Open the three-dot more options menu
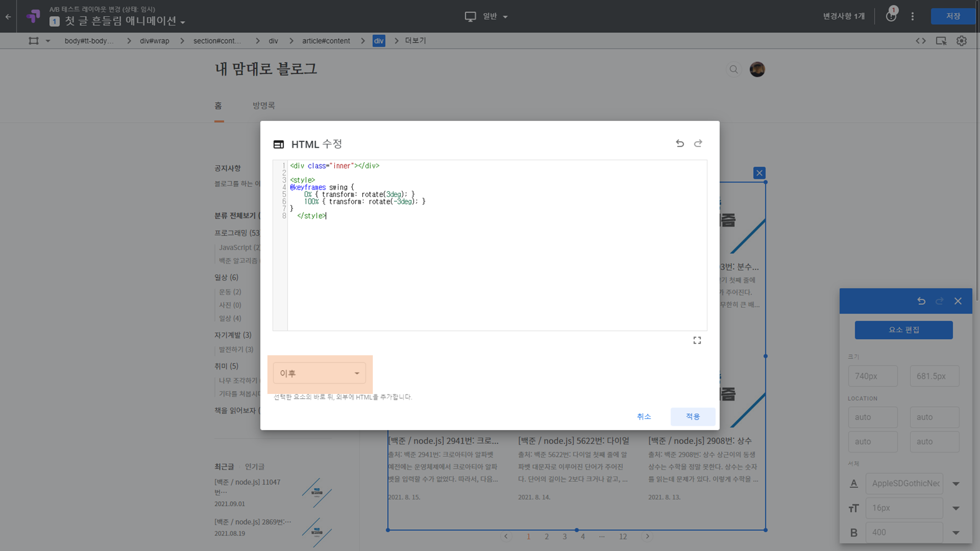The width and height of the screenshot is (980, 551). coord(913,17)
